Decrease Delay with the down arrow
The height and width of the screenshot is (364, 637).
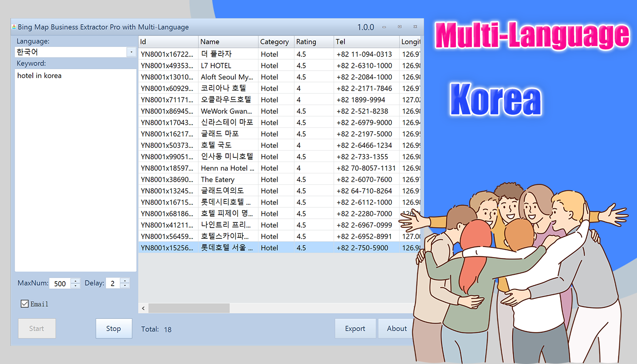125,286
